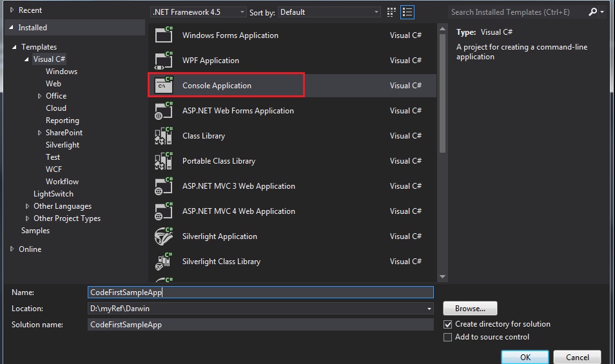Select the Console Application template icon
Viewport: 615px width, 364px height.
tap(164, 86)
